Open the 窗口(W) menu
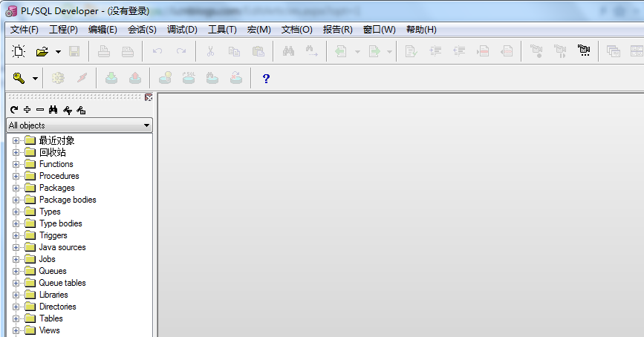Screen dimensions: 644x337 tap(380, 30)
